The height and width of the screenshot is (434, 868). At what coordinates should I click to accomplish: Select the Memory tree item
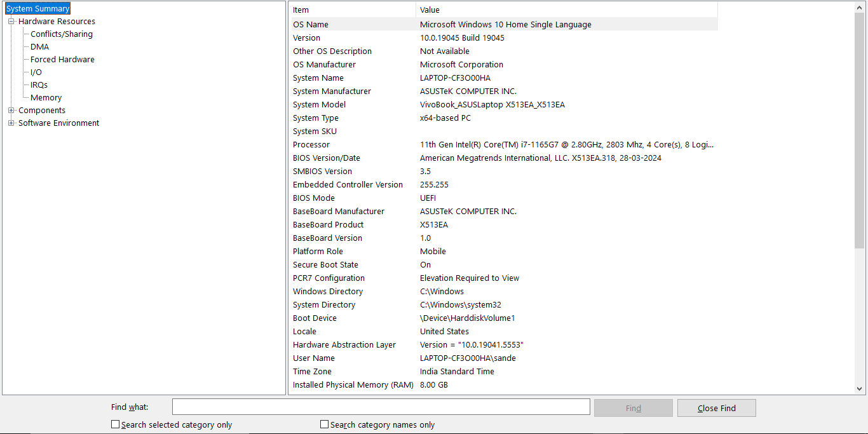[x=46, y=97]
